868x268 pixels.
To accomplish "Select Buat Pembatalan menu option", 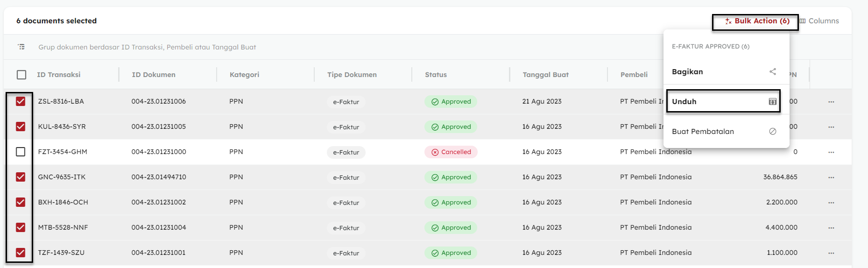I will 703,132.
